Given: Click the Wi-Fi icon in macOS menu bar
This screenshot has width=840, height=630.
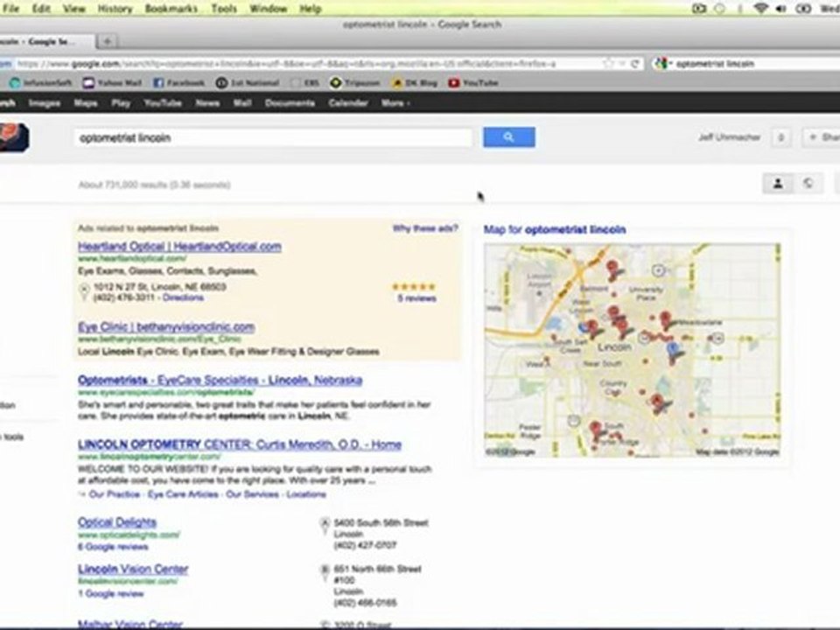Looking at the screenshot, I should (x=760, y=8).
